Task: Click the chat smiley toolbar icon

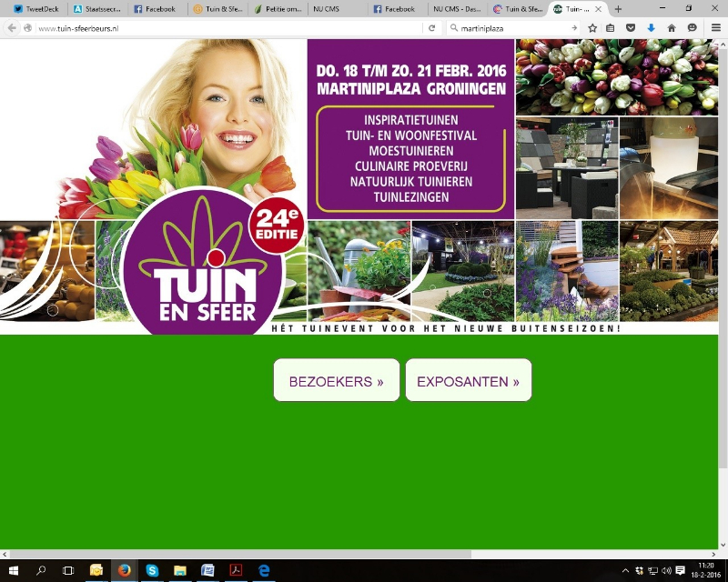Action: click(693, 28)
